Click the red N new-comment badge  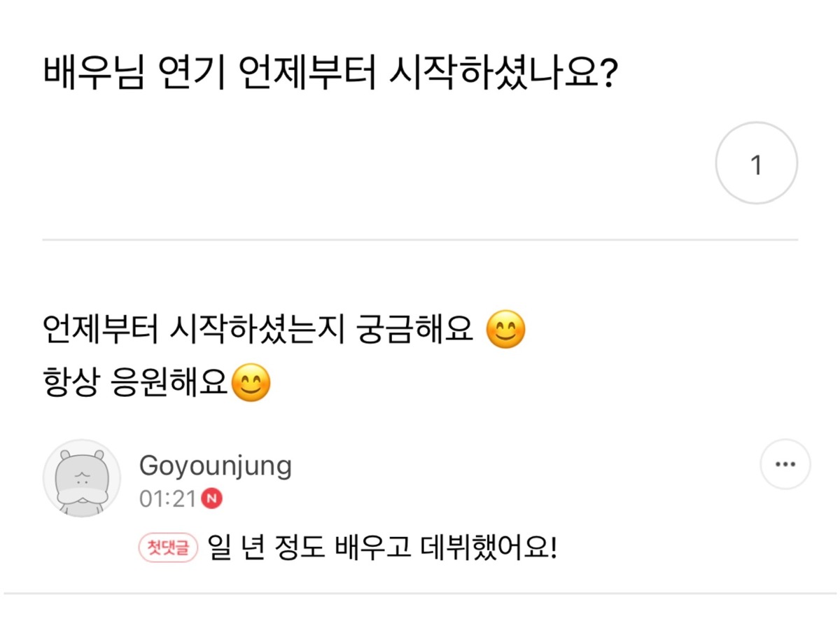click(211, 498)
